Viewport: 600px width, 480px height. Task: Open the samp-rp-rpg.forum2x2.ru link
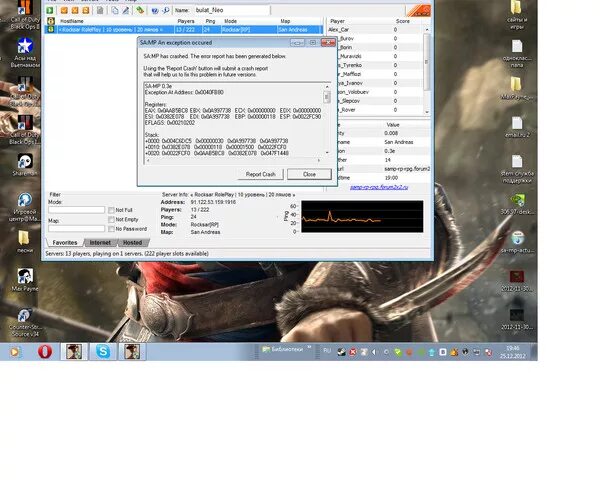(379, 187)
